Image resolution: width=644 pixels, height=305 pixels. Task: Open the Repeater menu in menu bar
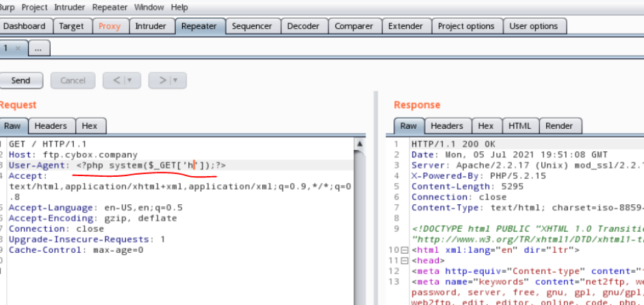pos(110,7)
